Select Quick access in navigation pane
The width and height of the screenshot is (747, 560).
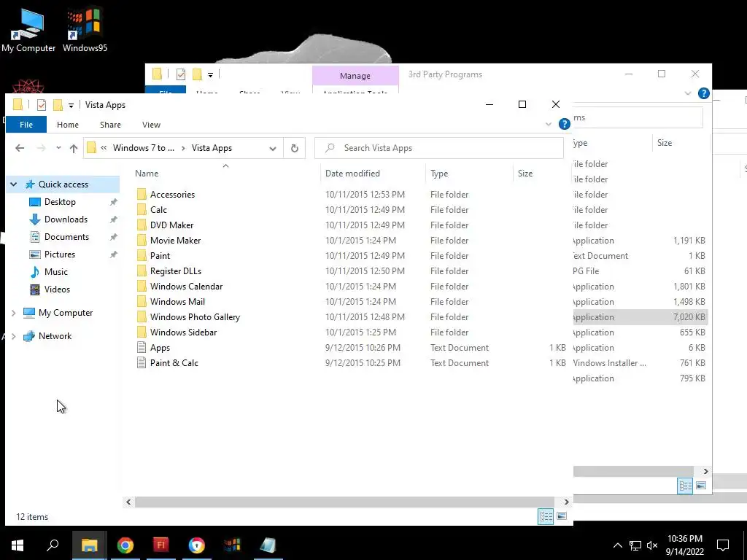click(63, 184)
